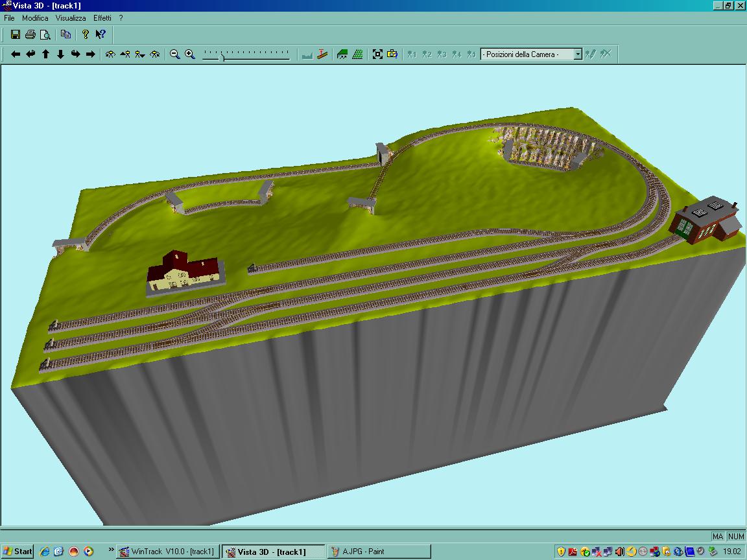Open Print Preview icon
Screen dimensions: 747x560
pyautogui.click(x=45, y=34)
